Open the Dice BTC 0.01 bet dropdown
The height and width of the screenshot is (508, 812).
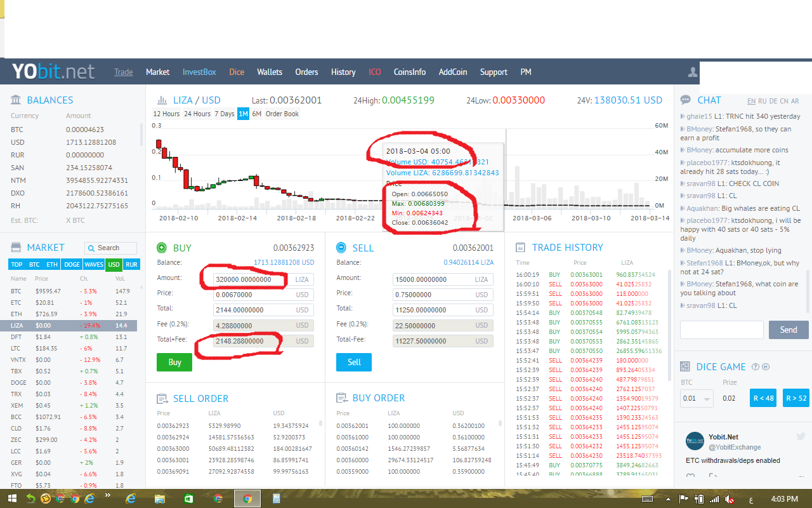pos(697,398)
